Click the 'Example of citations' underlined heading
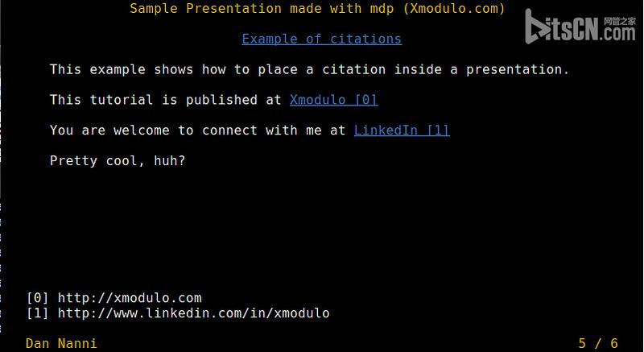This screenshot has height=352, width=644. coord(321,39)
